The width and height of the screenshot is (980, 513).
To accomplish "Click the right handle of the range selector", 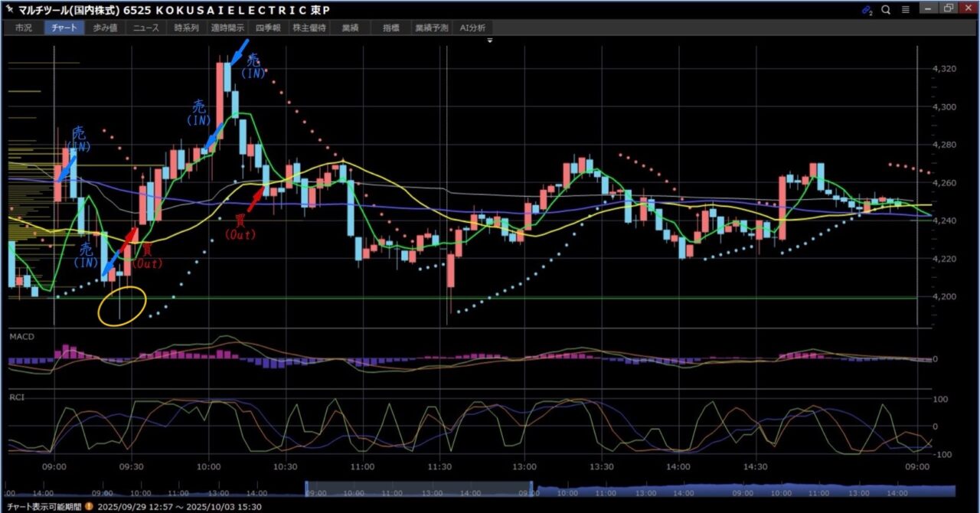I will (532, 488).
